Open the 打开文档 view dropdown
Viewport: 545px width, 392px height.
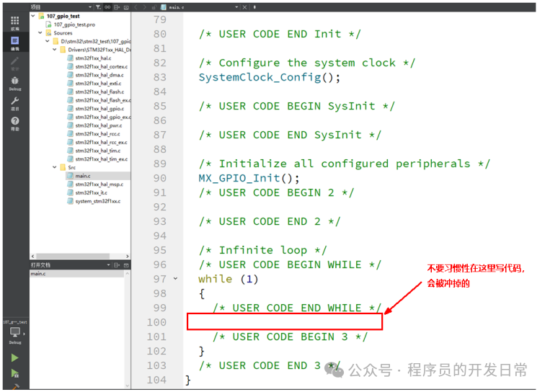pyautogui.click(x=108, y=265)
